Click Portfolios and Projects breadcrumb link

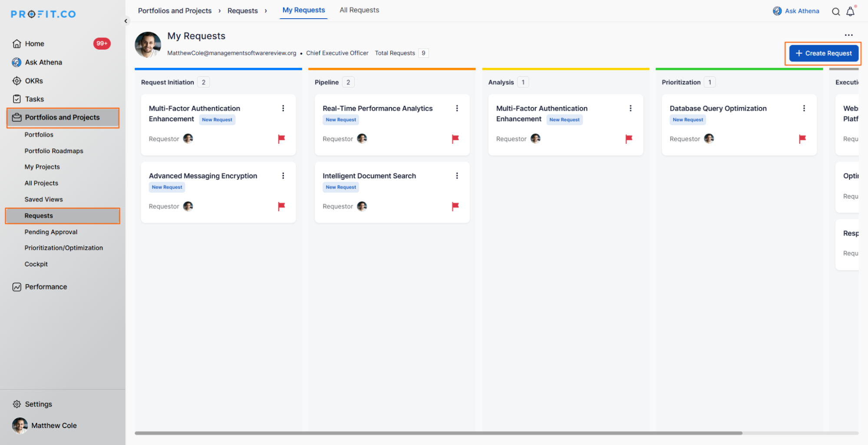(x=175, y=11)
